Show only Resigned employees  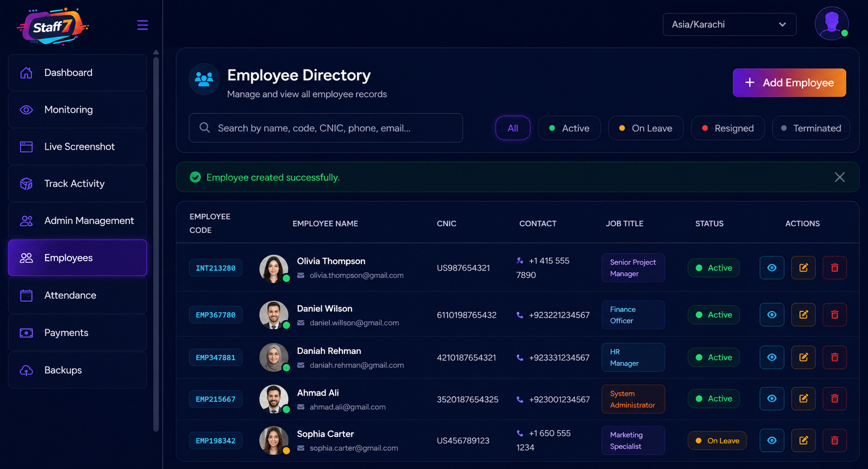pyautogui.click(x=728, y=128)
